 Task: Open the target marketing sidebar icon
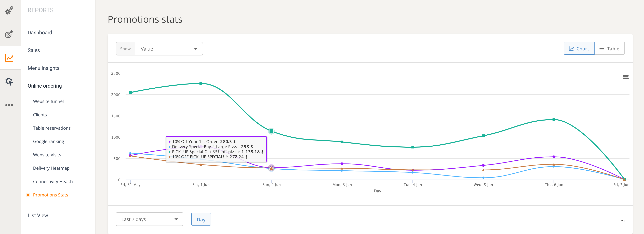9,34
